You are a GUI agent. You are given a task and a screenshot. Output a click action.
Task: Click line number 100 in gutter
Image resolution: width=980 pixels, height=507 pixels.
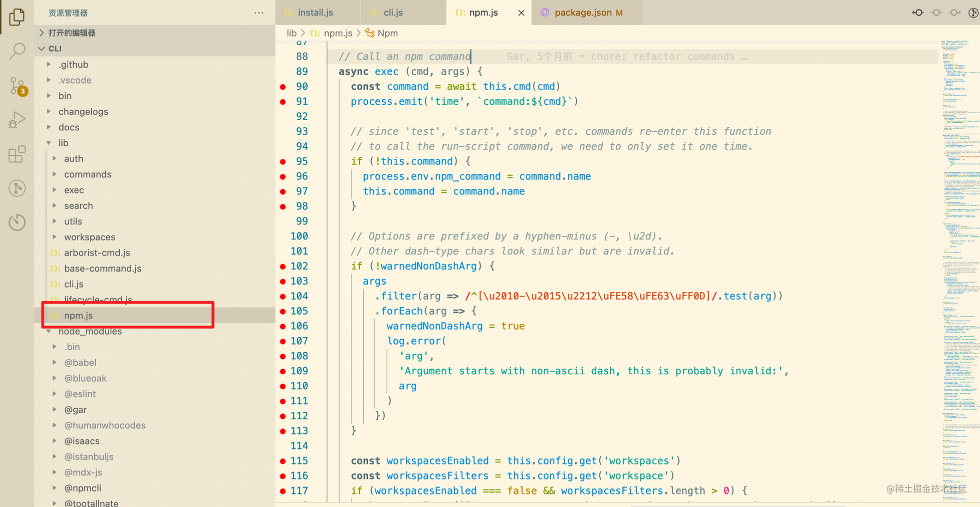(299, 236)
